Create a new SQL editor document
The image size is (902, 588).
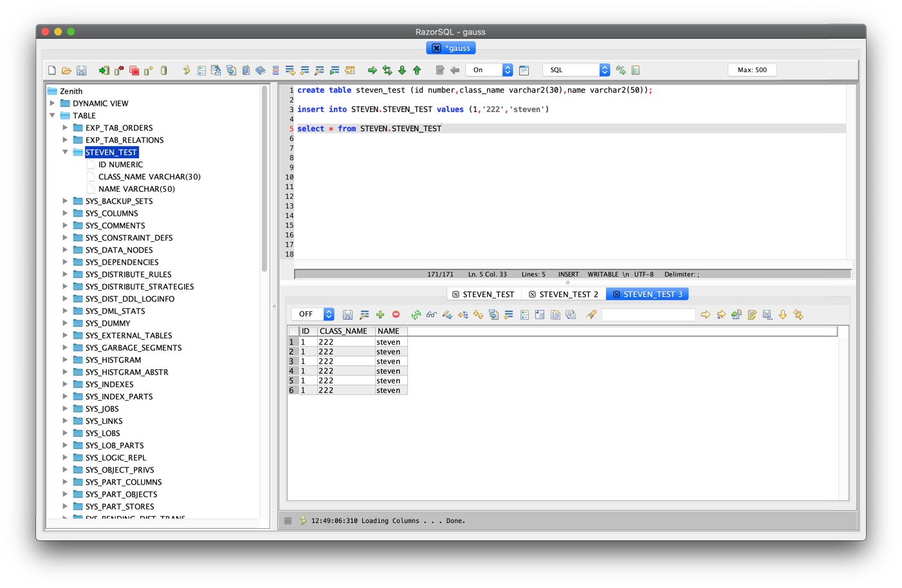click(x=51, y=69)
